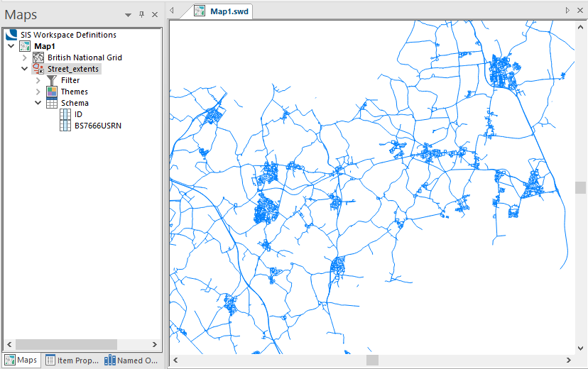Click the tab strip left scroll arrow
This screenshot has height=369, width=588.
172,11
